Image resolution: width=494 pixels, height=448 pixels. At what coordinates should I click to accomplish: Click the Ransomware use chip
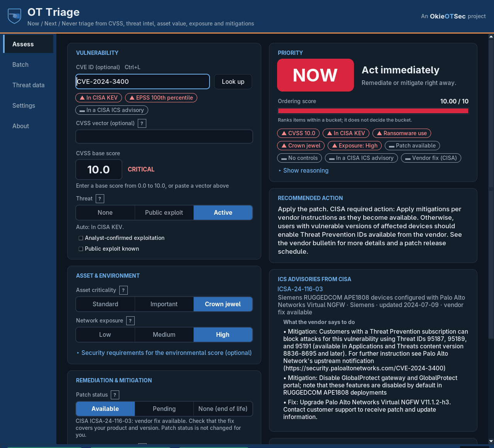[x=402, y=133]
